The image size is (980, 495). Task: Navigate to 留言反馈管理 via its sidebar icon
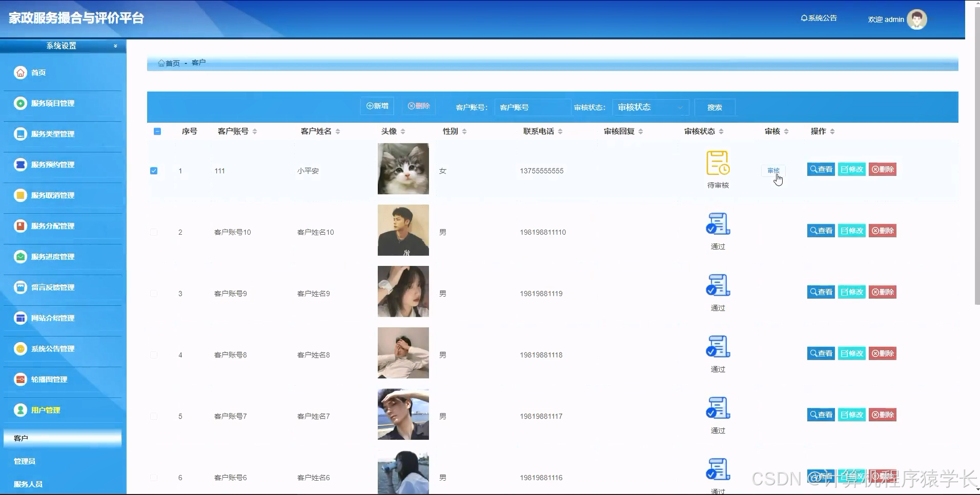(21, 287)
